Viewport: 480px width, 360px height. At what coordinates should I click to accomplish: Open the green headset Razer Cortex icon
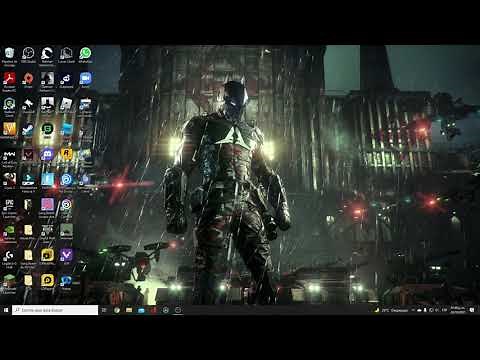[x=9, y=107]
